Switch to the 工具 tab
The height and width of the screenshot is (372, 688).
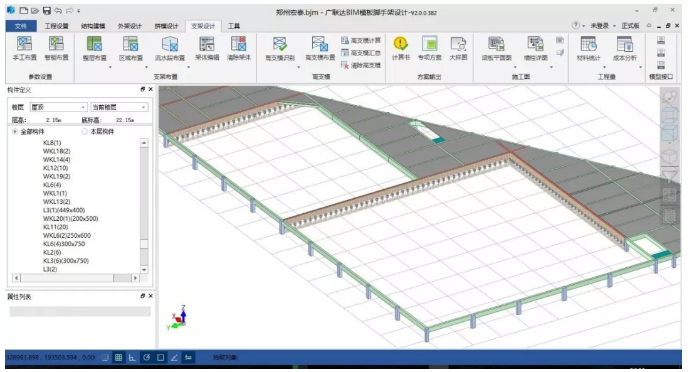(x=234, y=26)
